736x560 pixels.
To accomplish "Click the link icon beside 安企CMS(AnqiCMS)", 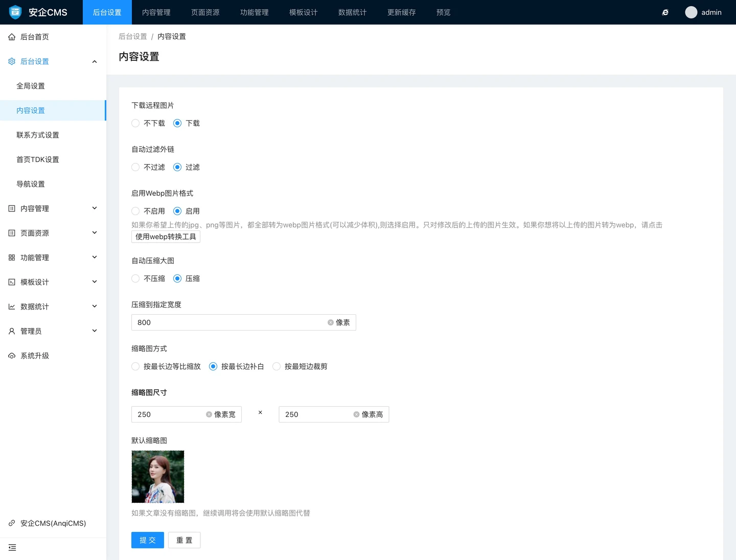I will (x=12, y=523).
